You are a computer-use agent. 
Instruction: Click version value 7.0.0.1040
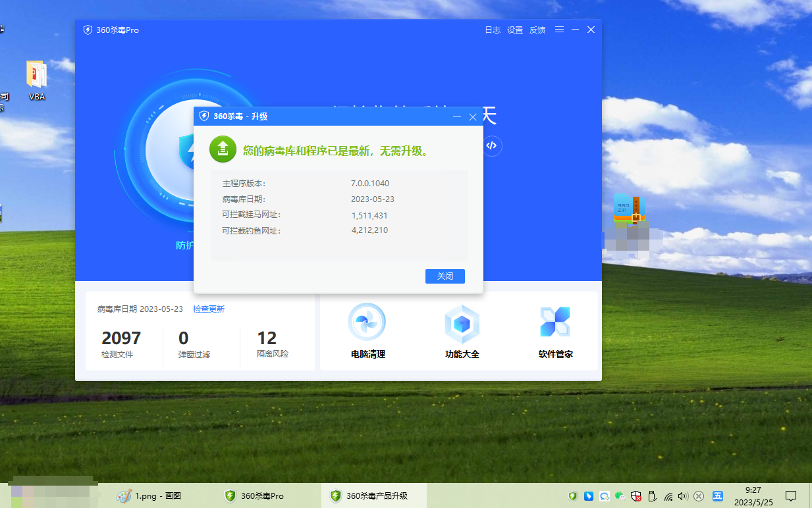coord(370,184)
